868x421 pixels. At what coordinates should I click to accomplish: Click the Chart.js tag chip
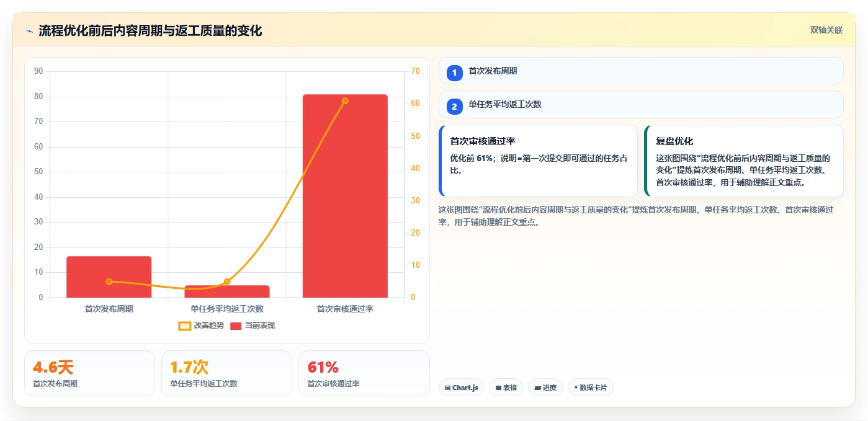click(461, 388)
